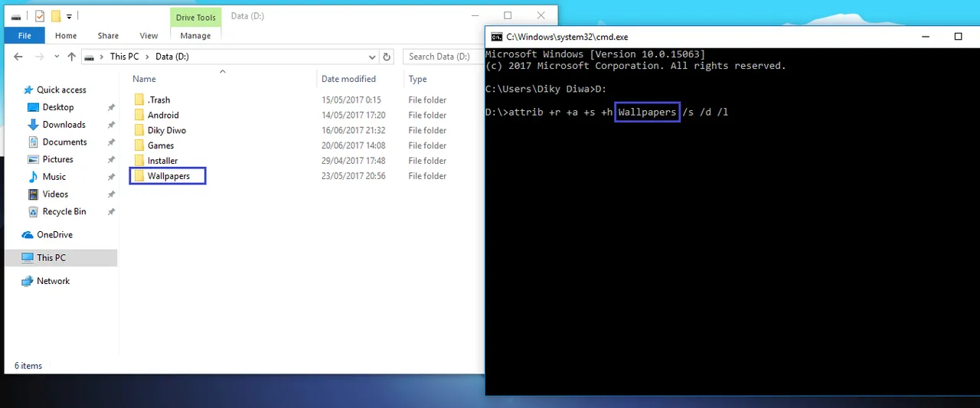Viewport: 980px width, 408px height.
Task: Sort by the Type column header
Action: click(x=417, y=79)
